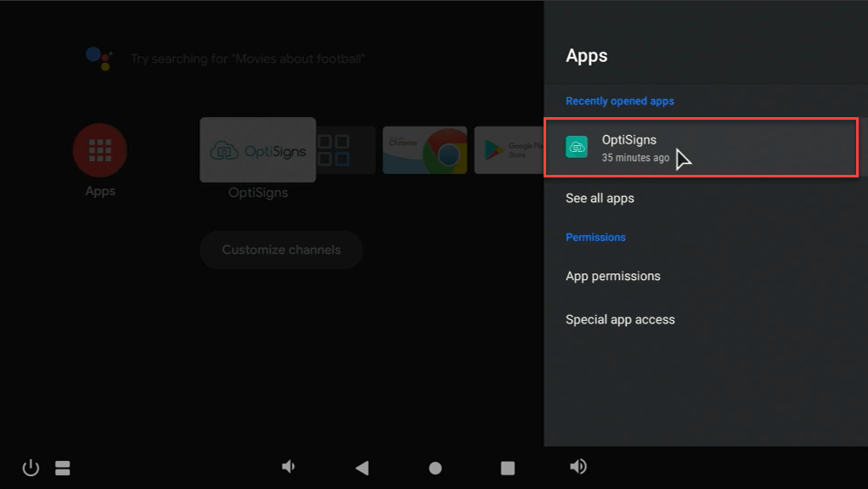Open the OptiSigns app from the home row
868x489 pixels.
point(257,150)
